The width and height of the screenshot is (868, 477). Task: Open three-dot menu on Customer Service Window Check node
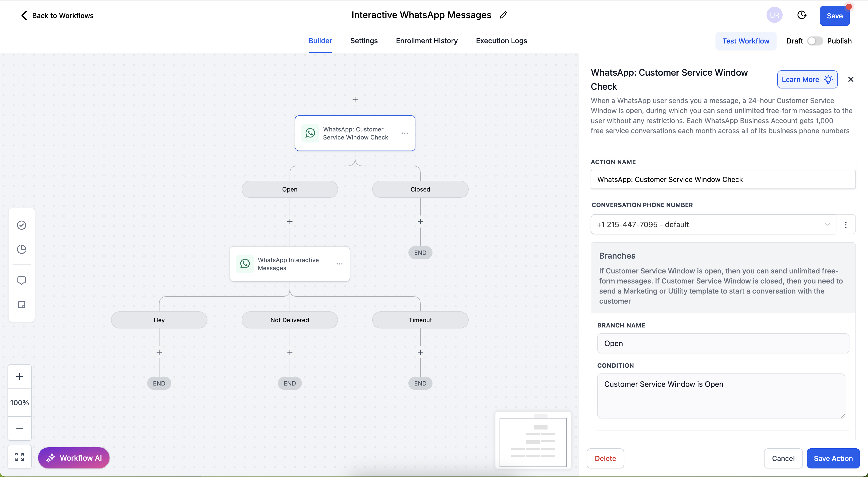pos(405,133)
